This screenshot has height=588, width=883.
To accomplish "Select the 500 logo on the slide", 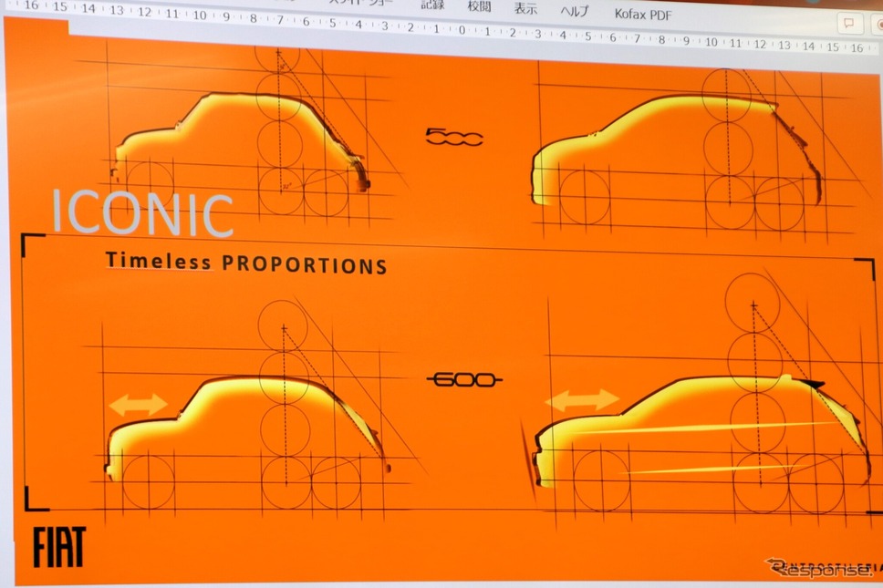I will tap(454, 137).
